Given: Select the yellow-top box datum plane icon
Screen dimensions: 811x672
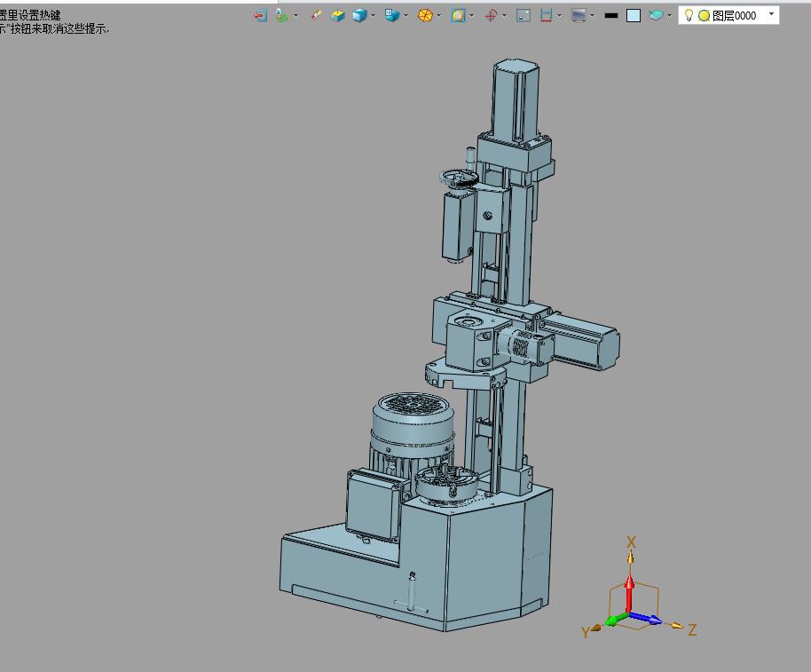Looking at the screenshot, I should [338, 15].
